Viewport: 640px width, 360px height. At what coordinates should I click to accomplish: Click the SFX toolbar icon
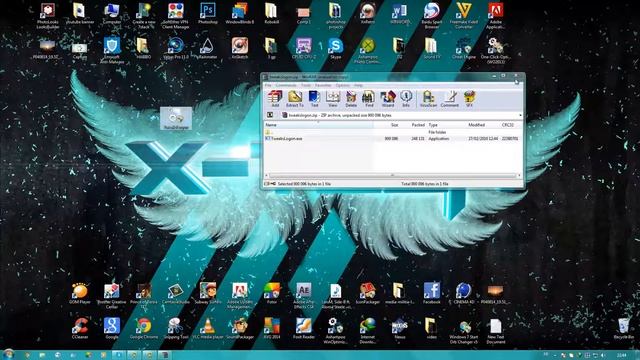point(469,99)
